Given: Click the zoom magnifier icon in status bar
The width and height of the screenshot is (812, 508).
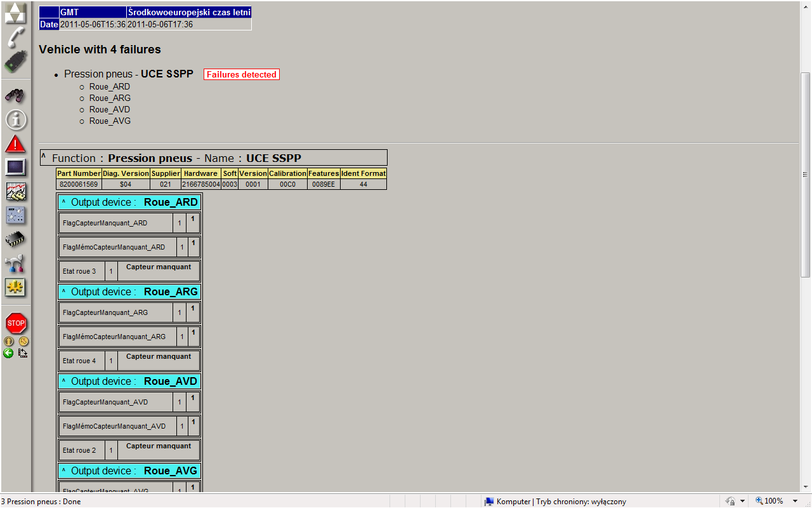Looking at the screenshot, I should click(759, 501).
